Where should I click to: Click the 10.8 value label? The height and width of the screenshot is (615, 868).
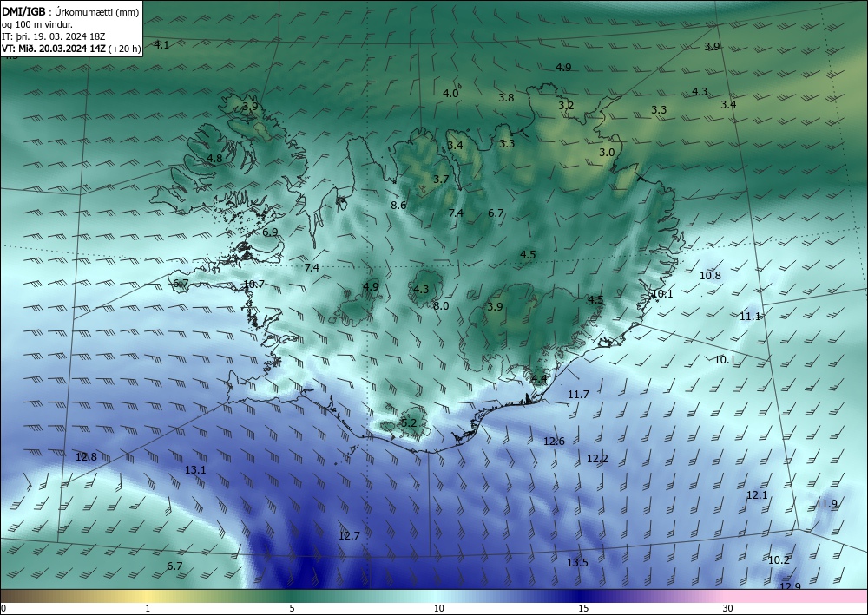710,276
